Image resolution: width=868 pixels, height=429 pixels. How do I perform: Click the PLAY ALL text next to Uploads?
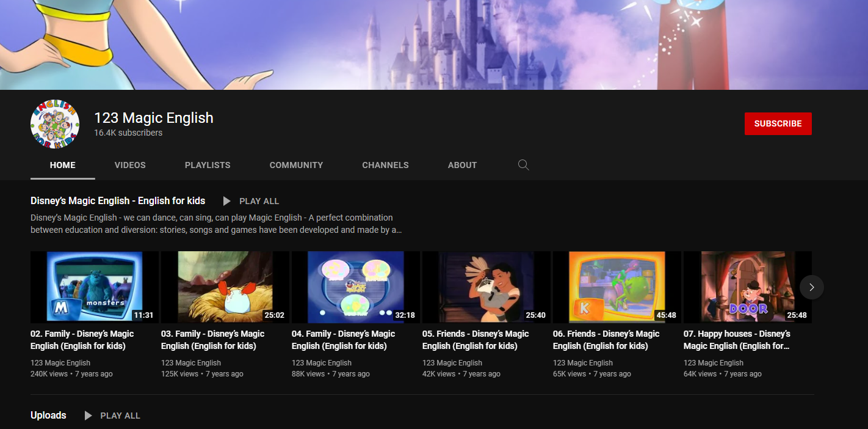tap(120, 415)
